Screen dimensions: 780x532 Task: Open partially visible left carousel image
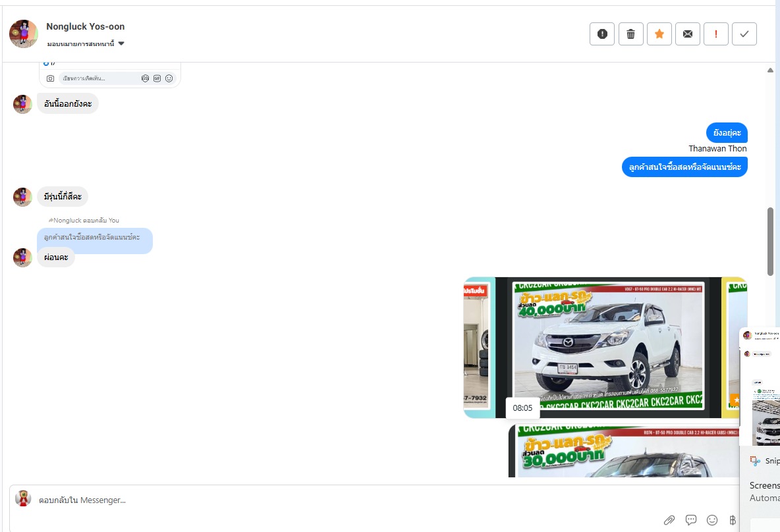[480, 347]
